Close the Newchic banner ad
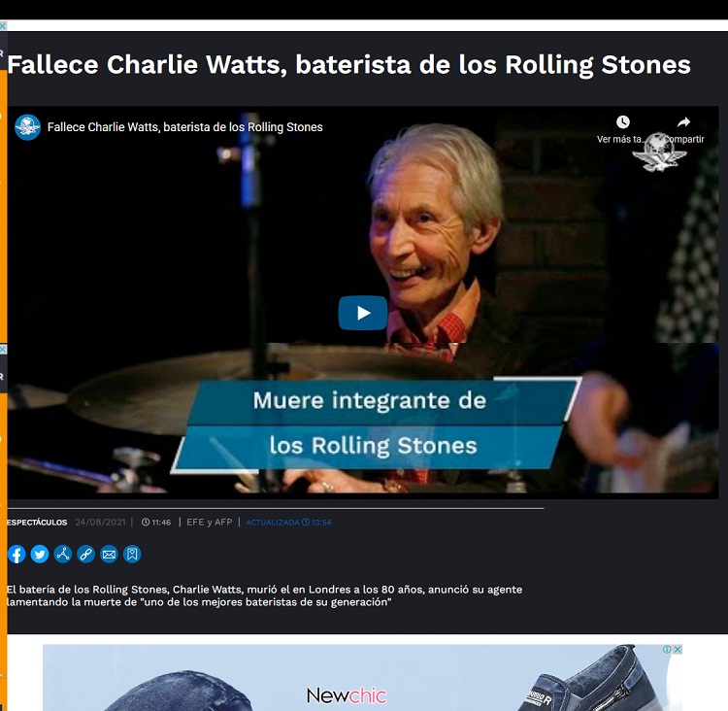 [678, 649]
